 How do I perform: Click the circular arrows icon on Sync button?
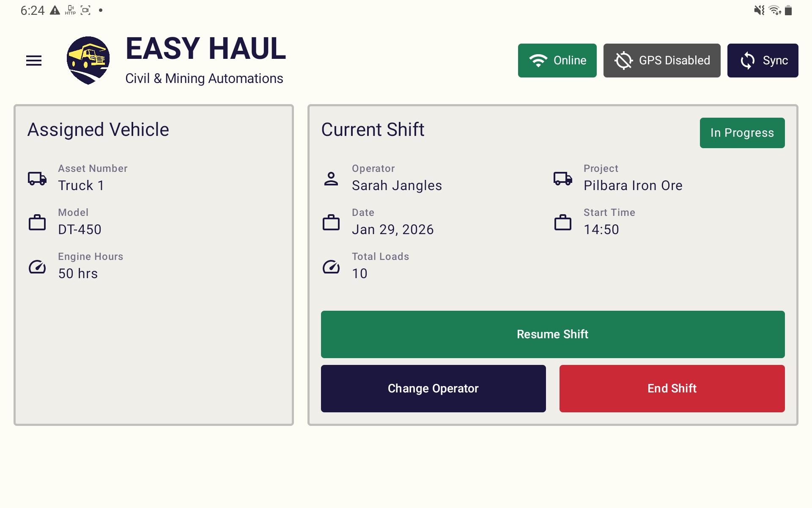click(x=747, y=60)
